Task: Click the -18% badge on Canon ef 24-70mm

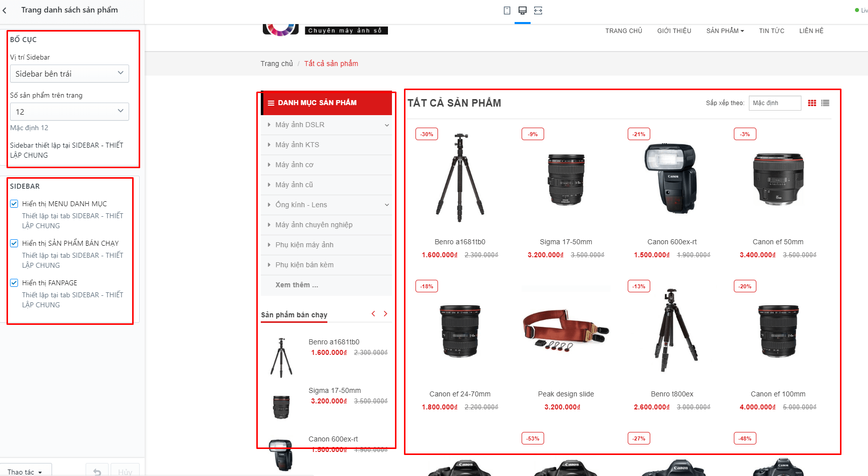Action: [x=427, y=286]
